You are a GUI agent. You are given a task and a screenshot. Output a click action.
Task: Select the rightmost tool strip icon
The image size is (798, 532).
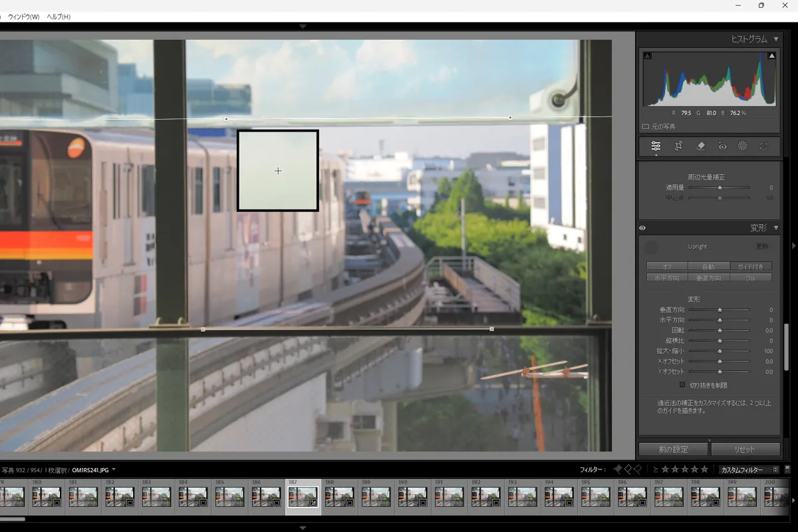click(763, 146)
